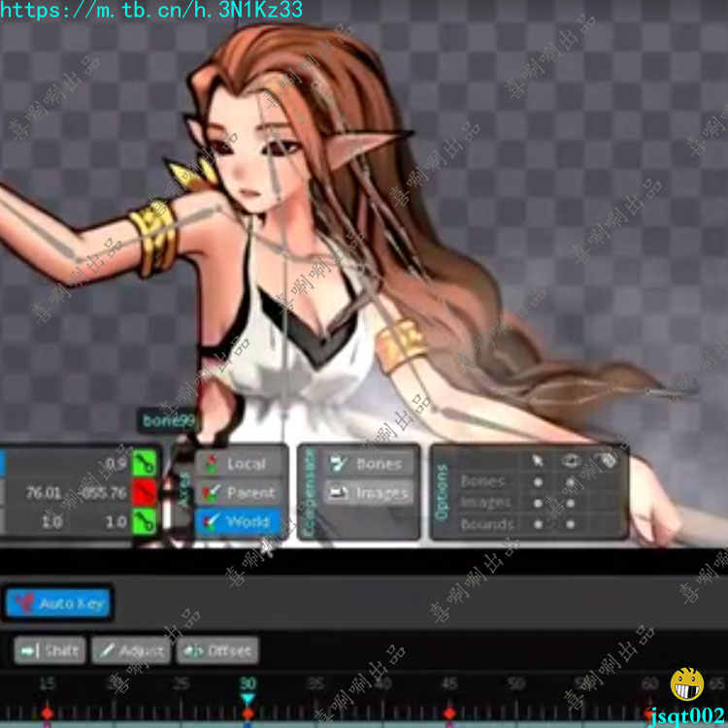Toggle the Bounds select dot in Options
The width and height of the screenshot is (728, 728).
(x=538, y=524)
